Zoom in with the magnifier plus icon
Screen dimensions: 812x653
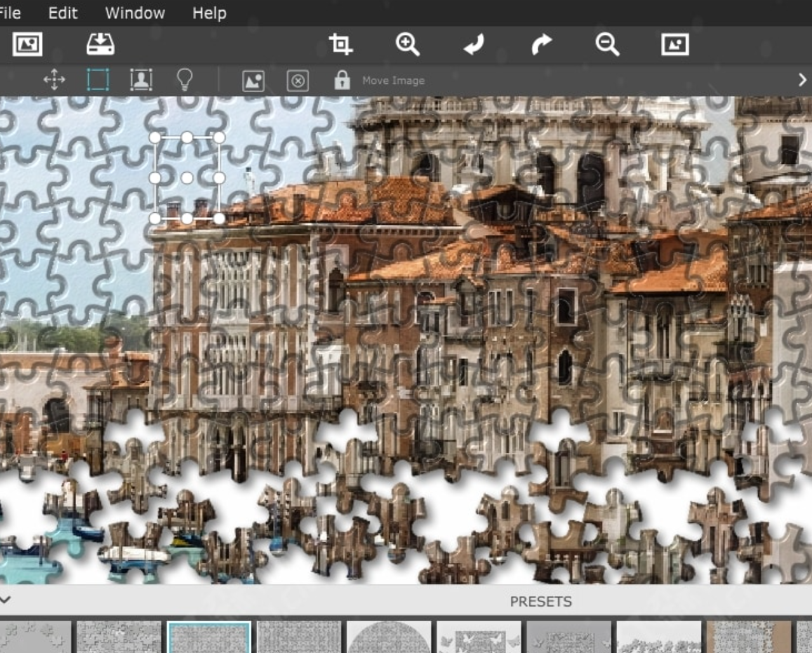[x=407, y=44]
